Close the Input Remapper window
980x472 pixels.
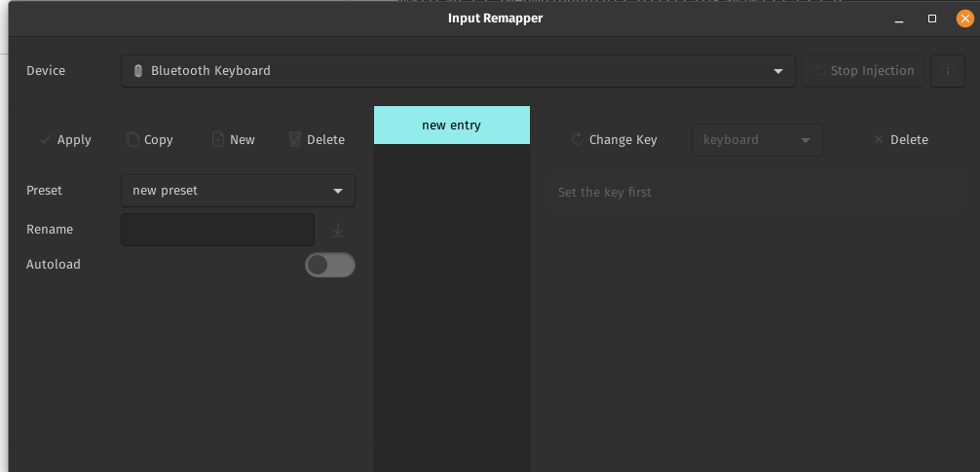pyautogui.click(x=964, y=18)
